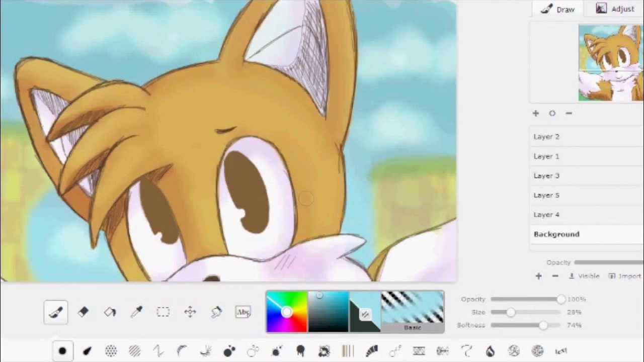
Task: Choose the dripping ink blob brush
Action: pyautogui.click(x=300, y=351)
